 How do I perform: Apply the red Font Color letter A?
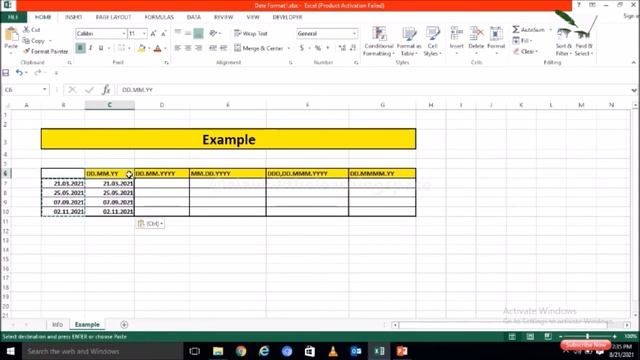click(x=158, y=48)
